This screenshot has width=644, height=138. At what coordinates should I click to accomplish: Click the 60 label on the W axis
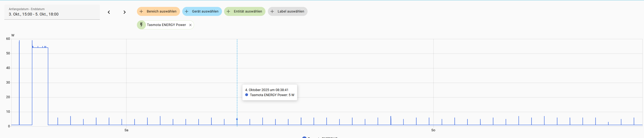pos(8,39)
